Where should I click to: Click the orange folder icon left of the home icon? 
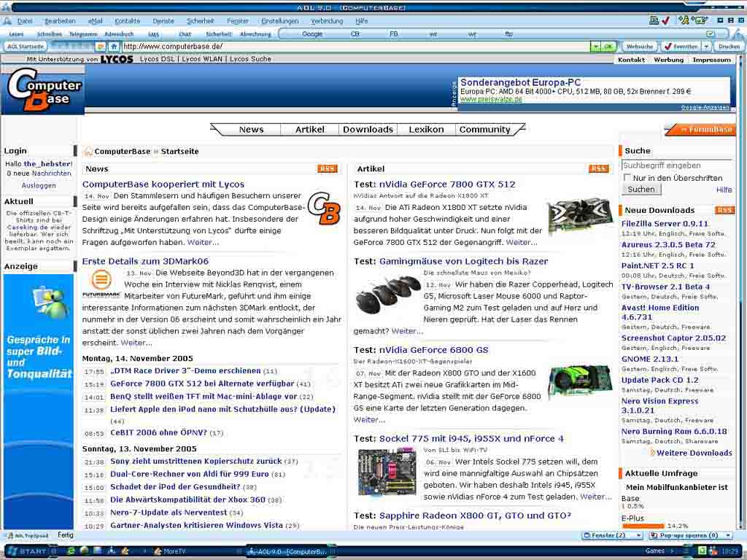point(101,47)
